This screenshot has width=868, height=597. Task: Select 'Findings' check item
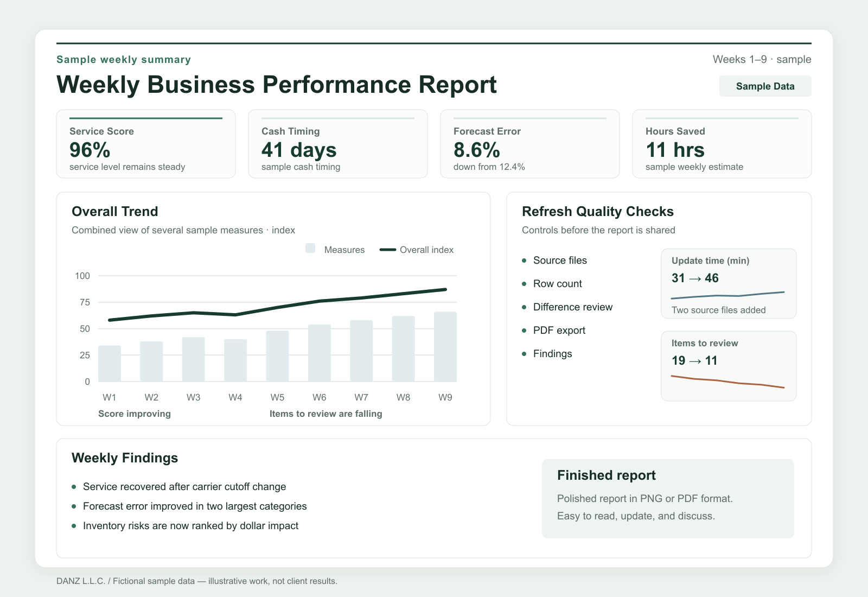(547, 354)
